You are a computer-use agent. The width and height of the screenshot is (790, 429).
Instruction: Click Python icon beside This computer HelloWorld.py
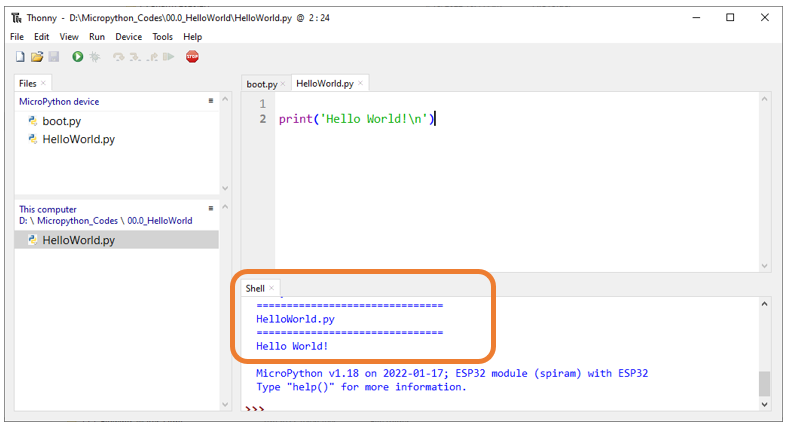(x=33, y=240)
